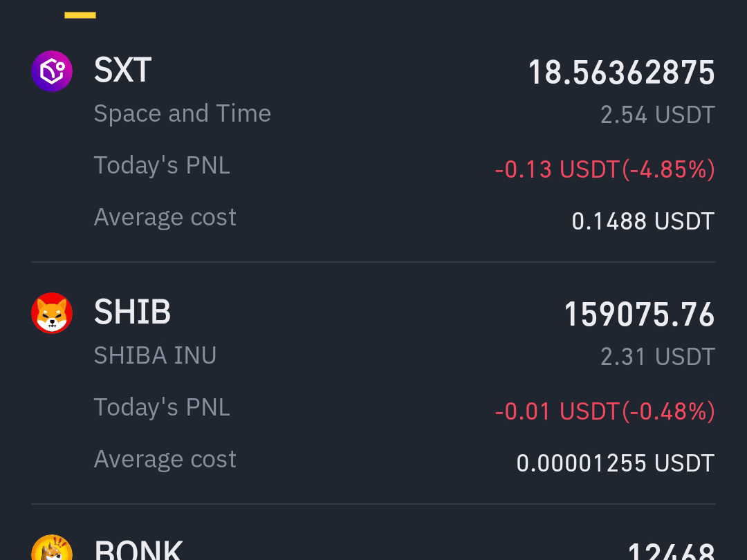Tap the SHIBA INU subtitle
Image resolution: width=747 pixels, height=560 pixels.
156,355
